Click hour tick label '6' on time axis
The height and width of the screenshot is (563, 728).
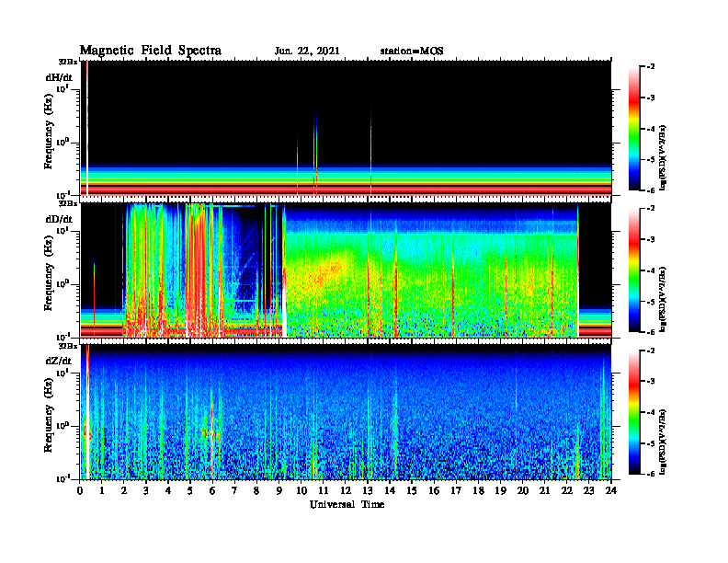tap(212, 491)
